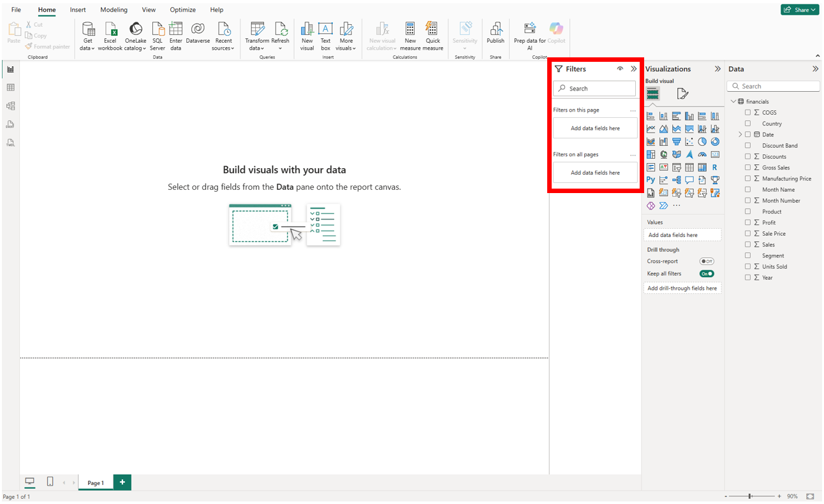The image size is (824, 504).
Task: Connect to SQL Server source
Action: tap(158, 36)
